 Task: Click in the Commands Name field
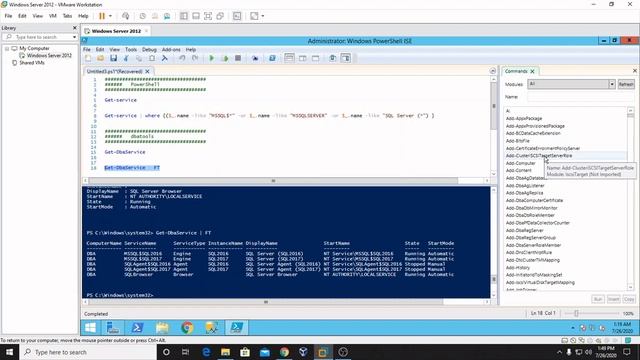581,97
